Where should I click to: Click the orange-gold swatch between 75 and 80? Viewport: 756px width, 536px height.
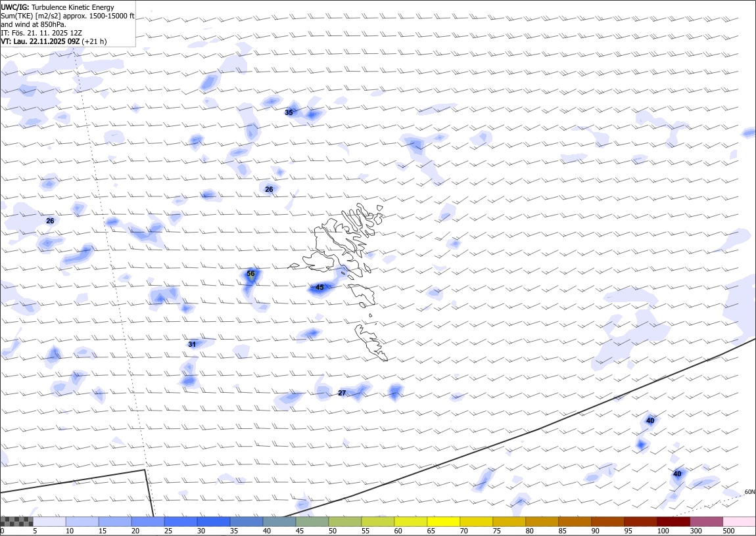pyautogui.click(x=509, y=521)
